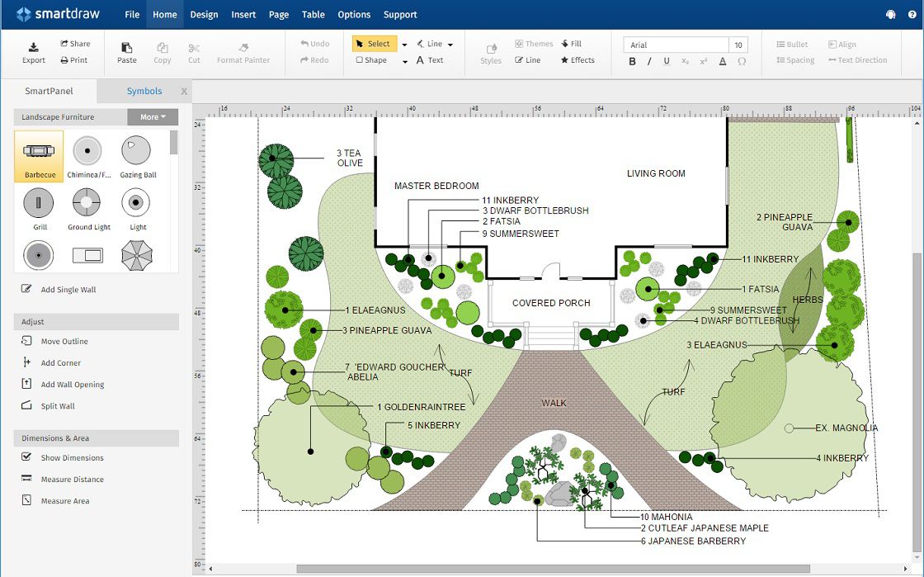The width and height of the screenshot is (924, 577).
Task: Toggle the Show Dimensions checkbox
Action: (26, 458)
